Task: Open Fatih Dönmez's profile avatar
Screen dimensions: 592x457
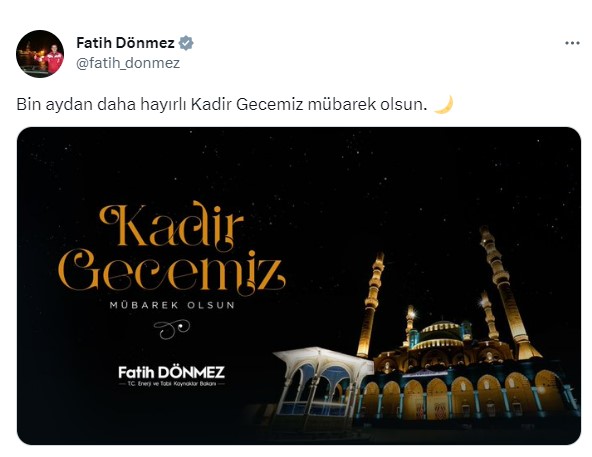Action: 40,54
